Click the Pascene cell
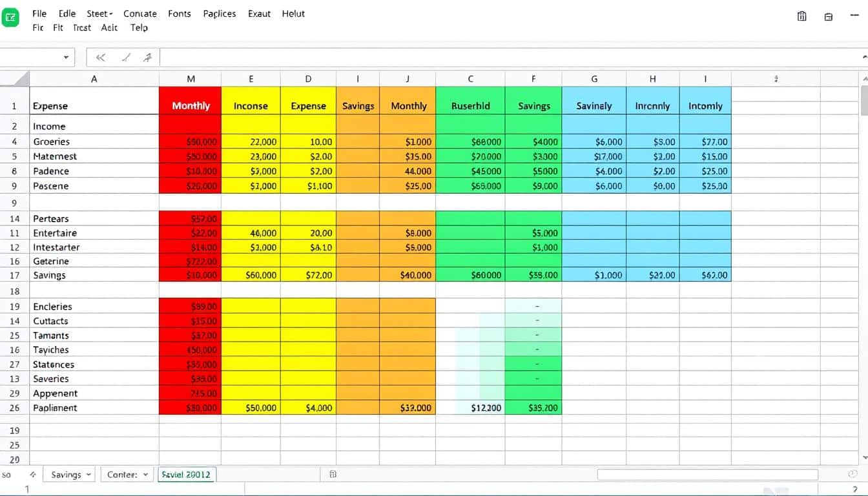 point(94,186)
